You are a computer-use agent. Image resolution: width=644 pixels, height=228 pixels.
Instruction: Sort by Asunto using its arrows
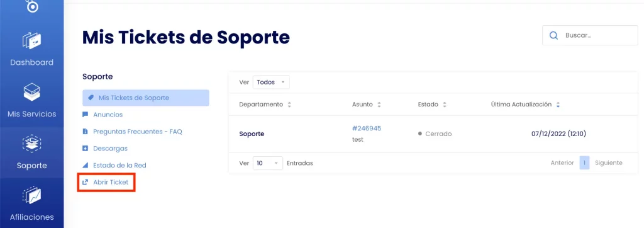379,105
